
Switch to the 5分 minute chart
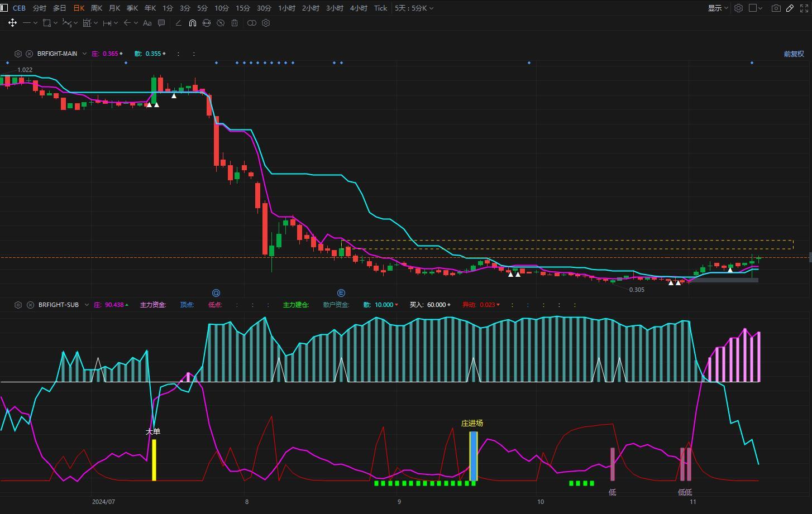pyautogui.click(x=202, y=8)
